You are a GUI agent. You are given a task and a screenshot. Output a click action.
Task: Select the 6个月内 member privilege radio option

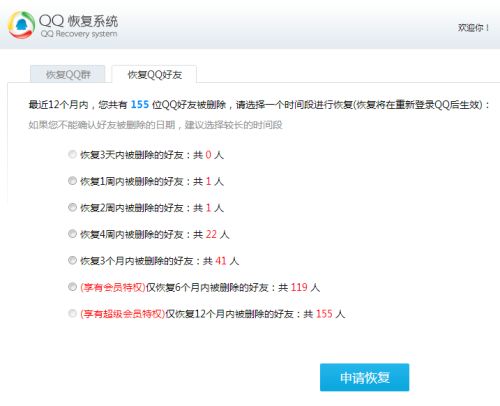72,287
